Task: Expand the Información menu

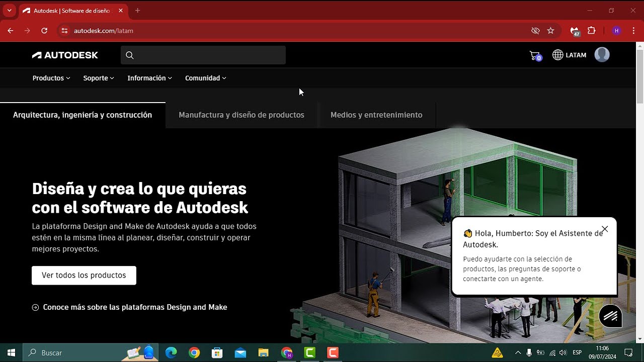Action: (x=150, y=78)
